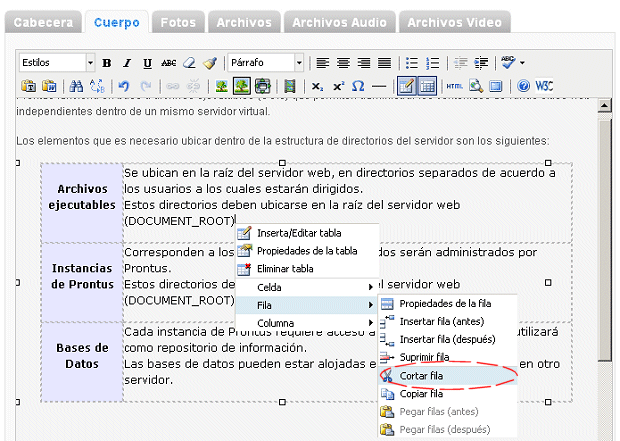Choose Suprimir fila
The image size is (620, 441).
point(448,357)
